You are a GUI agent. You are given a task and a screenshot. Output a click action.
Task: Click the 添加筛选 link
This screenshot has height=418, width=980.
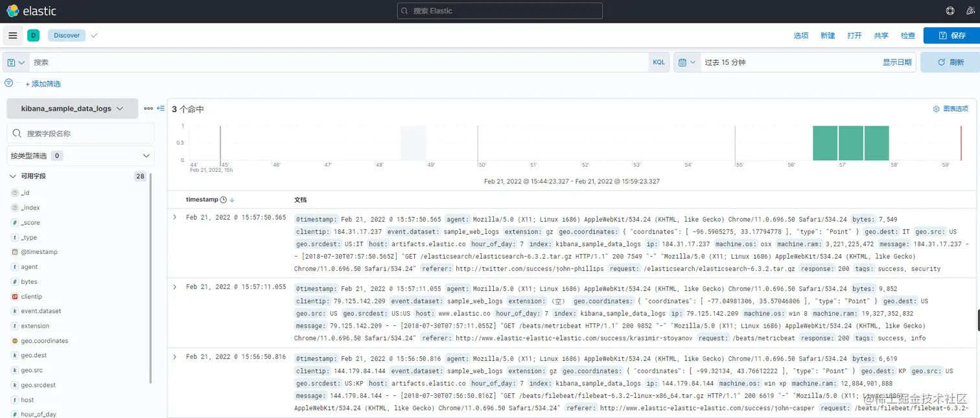tap(43, 84)
